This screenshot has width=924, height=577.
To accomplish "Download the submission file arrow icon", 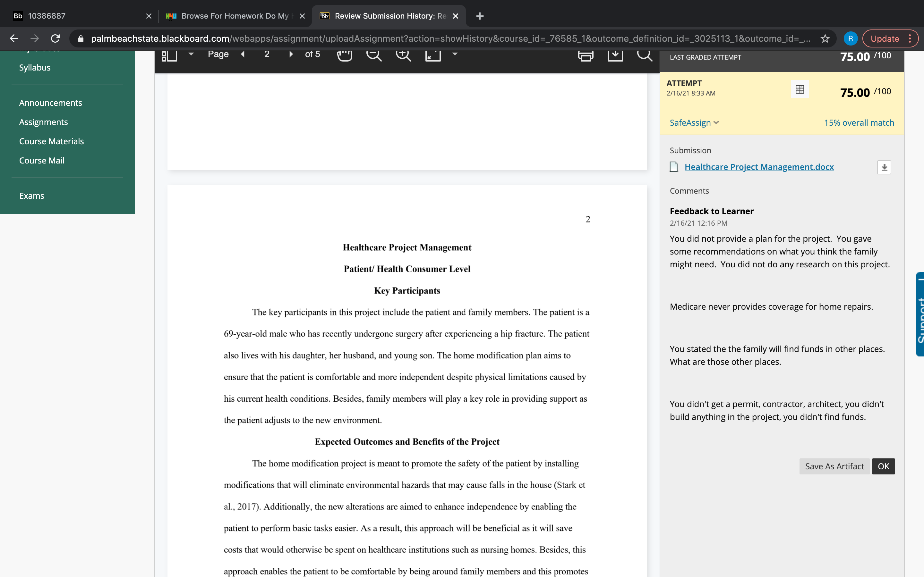I will click(884, 168).
